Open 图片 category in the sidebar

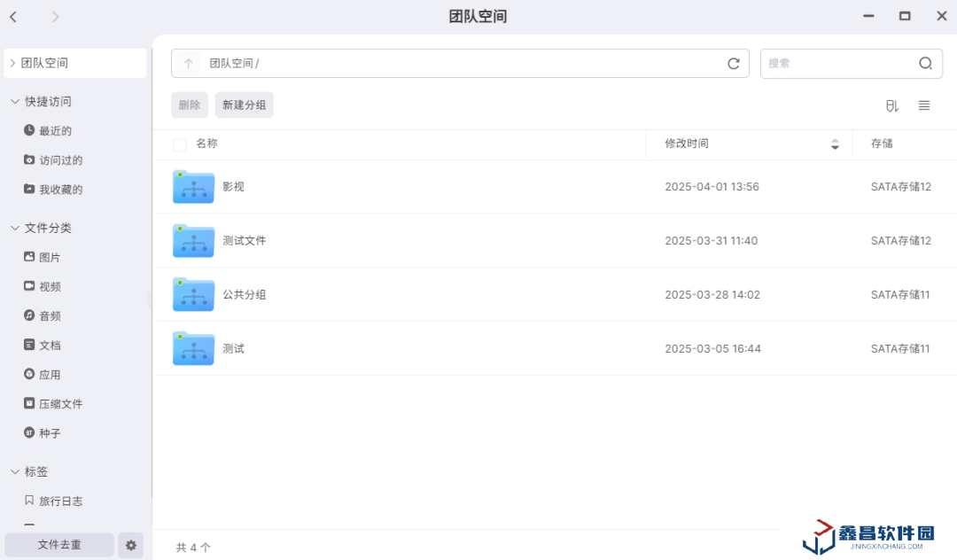50,258
